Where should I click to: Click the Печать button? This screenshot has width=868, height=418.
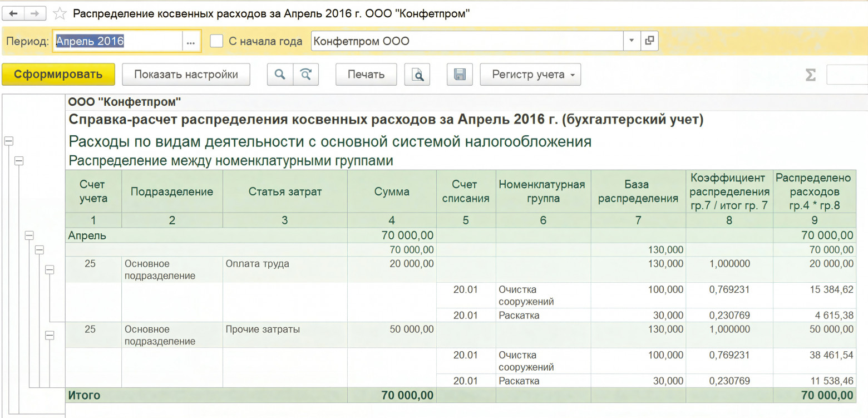point(366,74)
